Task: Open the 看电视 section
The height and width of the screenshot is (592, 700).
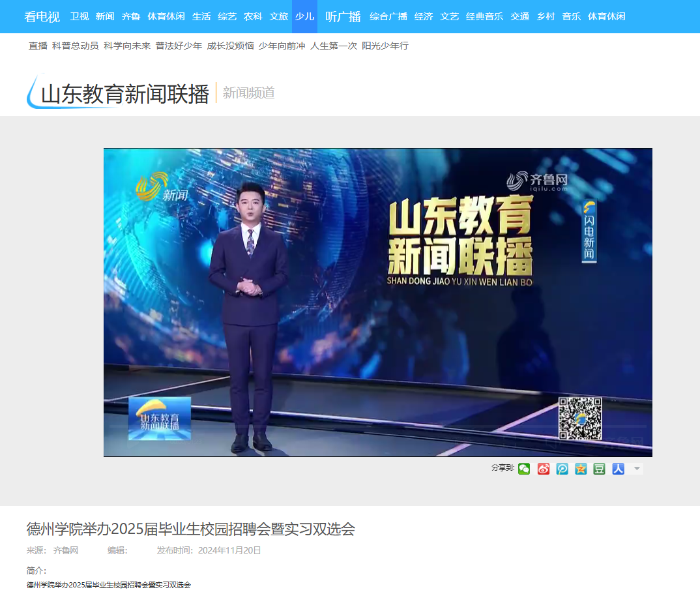Action: [x=42, y=16]
